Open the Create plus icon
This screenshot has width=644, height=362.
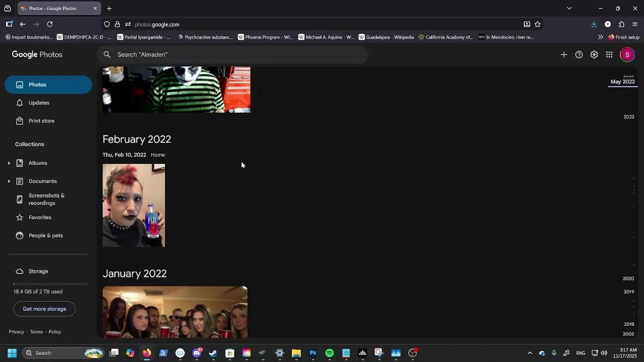click(x=564, y=54)
